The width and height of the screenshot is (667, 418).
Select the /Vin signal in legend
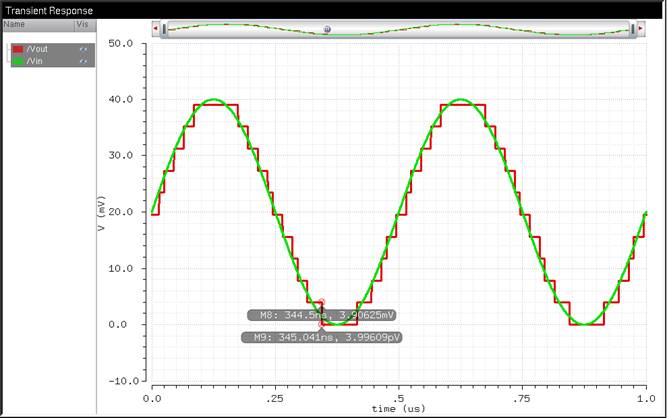pos(40,61)
